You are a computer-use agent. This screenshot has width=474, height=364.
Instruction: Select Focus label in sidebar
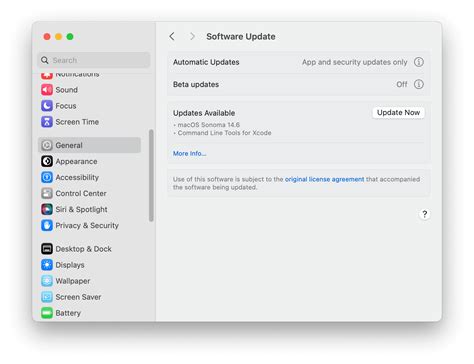[66, 106]
